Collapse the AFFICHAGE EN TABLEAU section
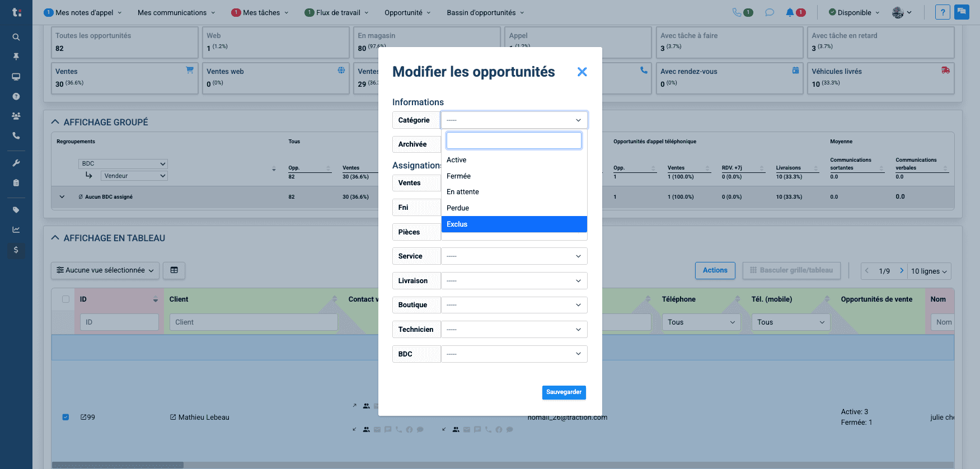 (55, 238)
